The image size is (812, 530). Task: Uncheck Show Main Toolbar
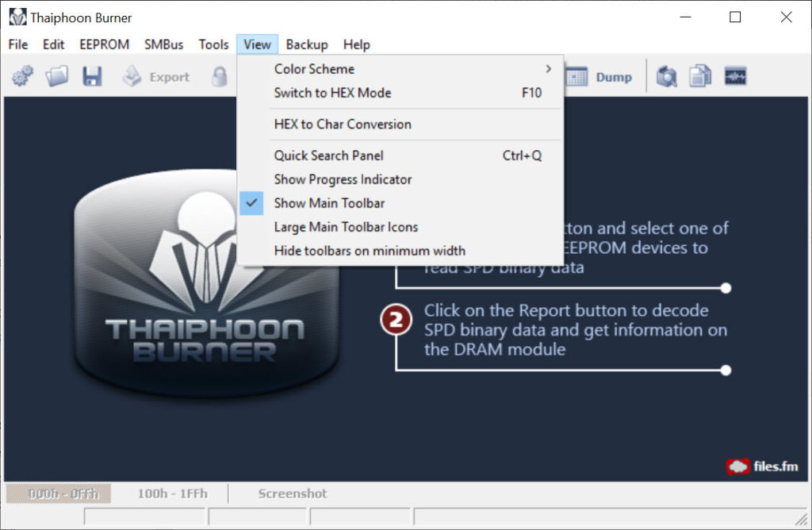pyautogui.click(x=400, y=203)
